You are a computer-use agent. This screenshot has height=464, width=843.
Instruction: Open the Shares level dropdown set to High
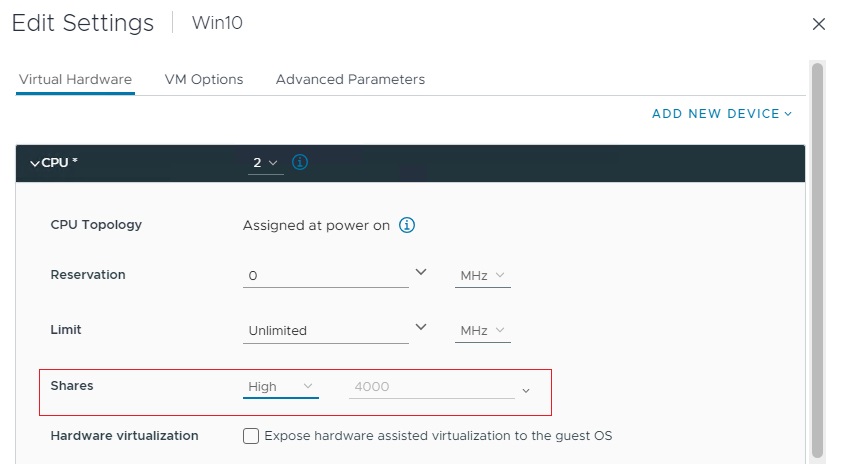(x=280, y=386)
